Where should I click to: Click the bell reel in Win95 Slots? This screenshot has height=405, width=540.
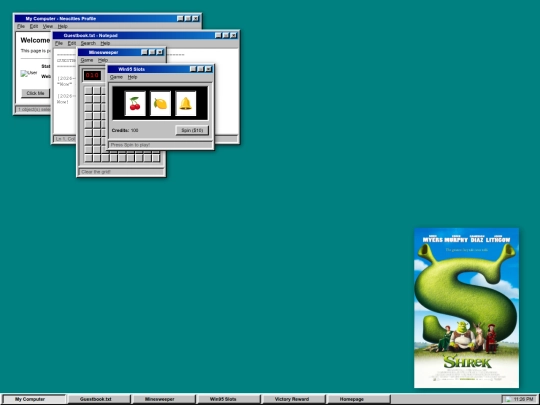[x=186, y=103]
